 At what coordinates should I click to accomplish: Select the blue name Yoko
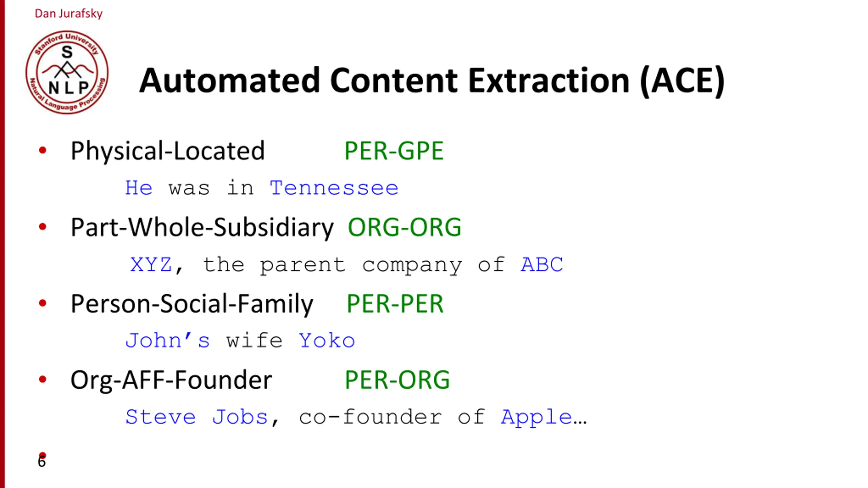(x=327, y=341)
